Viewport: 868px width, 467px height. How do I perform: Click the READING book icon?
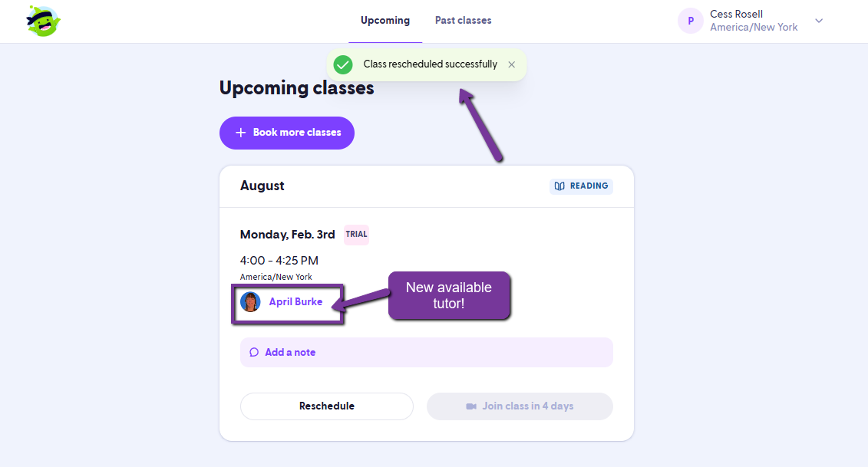pyautogui.click(x=559, y=186)
